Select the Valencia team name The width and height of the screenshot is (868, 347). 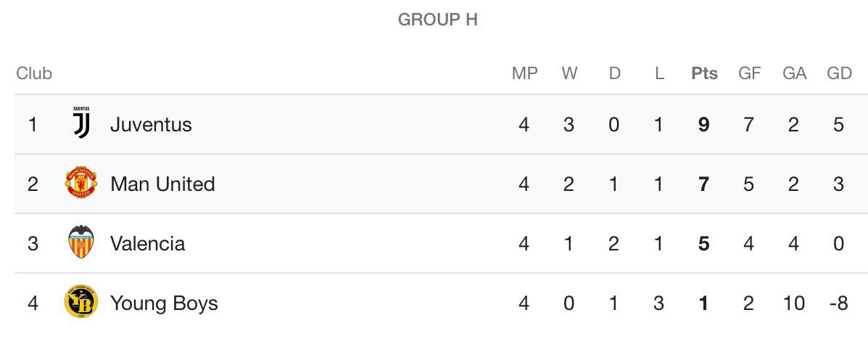[148, 243]
